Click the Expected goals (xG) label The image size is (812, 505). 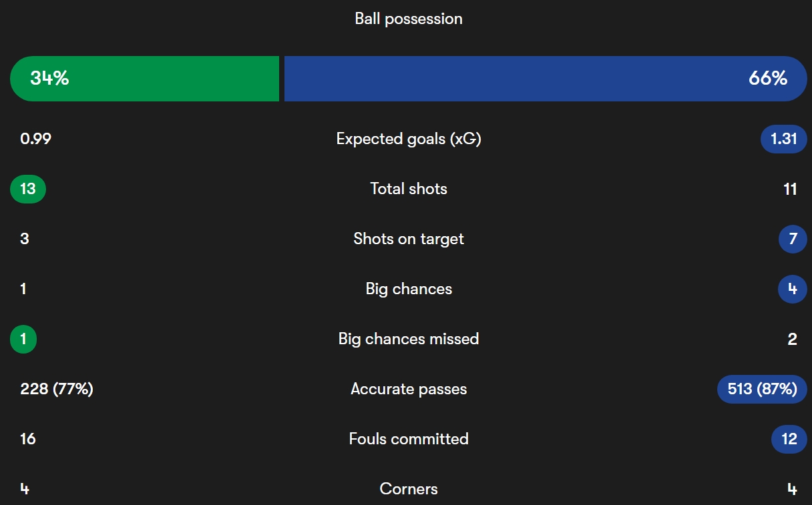coord(409,139)
